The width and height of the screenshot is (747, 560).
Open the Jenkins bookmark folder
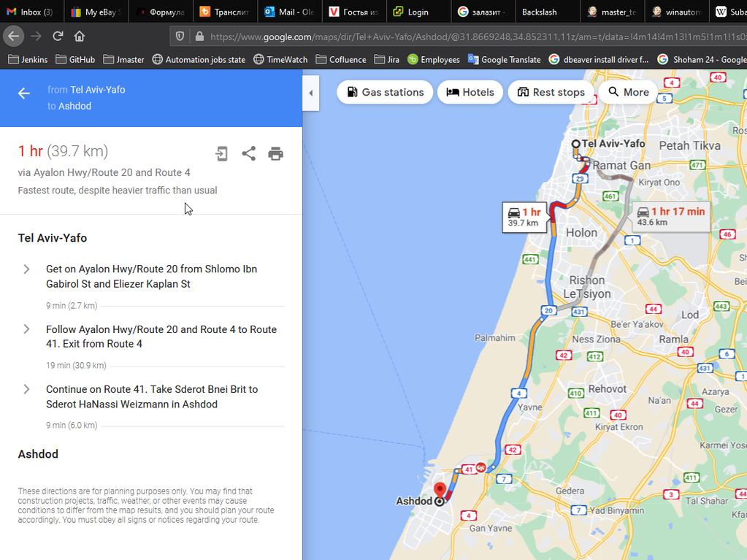point(28,60)
